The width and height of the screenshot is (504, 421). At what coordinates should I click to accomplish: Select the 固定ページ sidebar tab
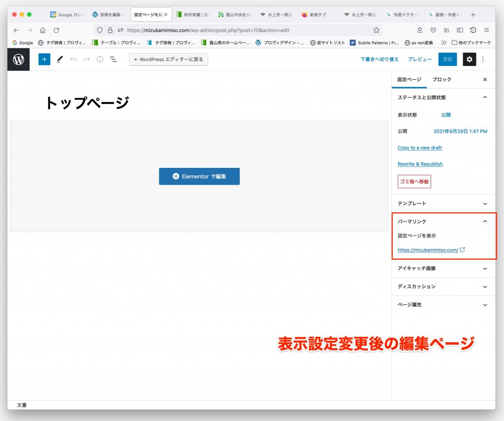click(409, 80)
